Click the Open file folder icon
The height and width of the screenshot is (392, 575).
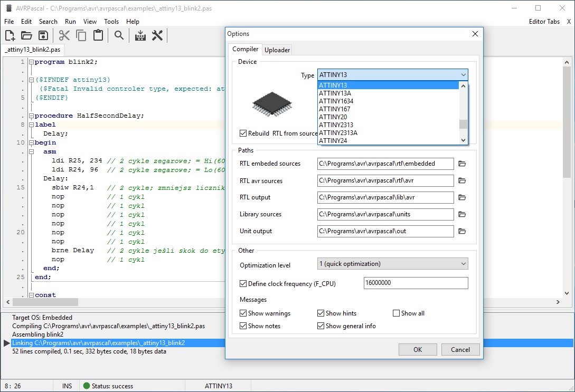26,35
